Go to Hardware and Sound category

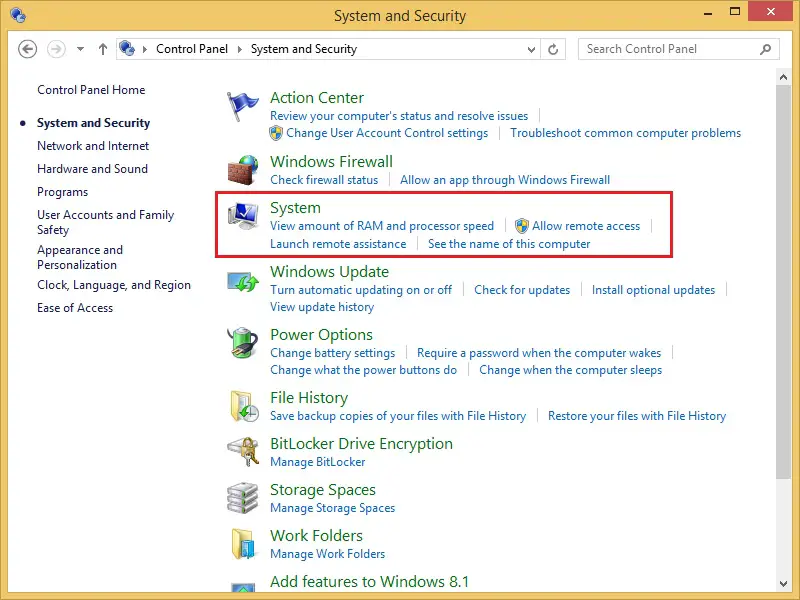pos(92,169)
